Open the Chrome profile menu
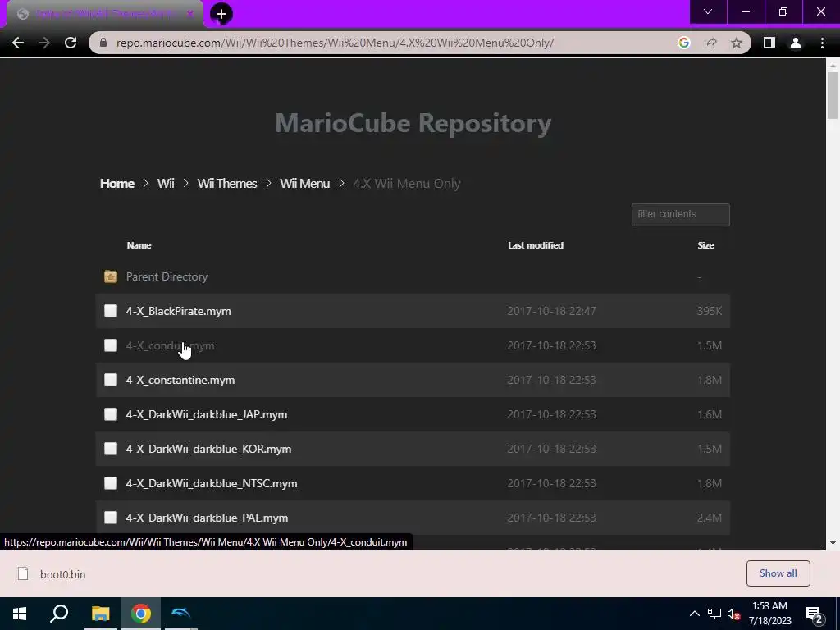The width and height of the screenshot is (840, 630). [796, 43]
